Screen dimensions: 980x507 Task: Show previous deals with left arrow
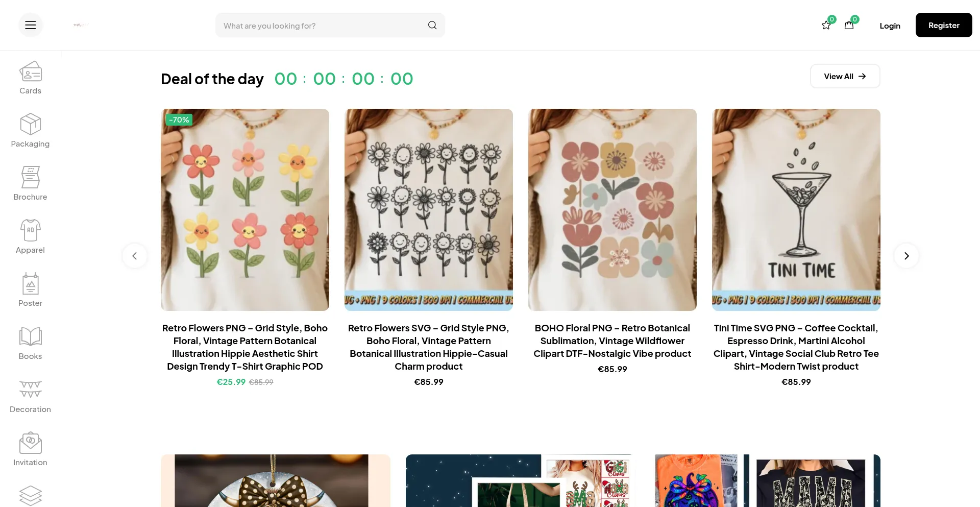click(135, 256)
